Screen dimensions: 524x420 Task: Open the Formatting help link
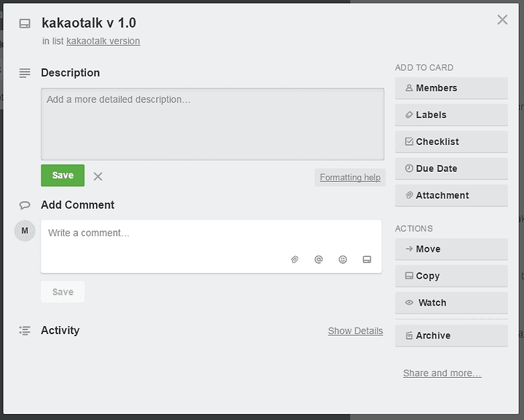coord(350,178)
